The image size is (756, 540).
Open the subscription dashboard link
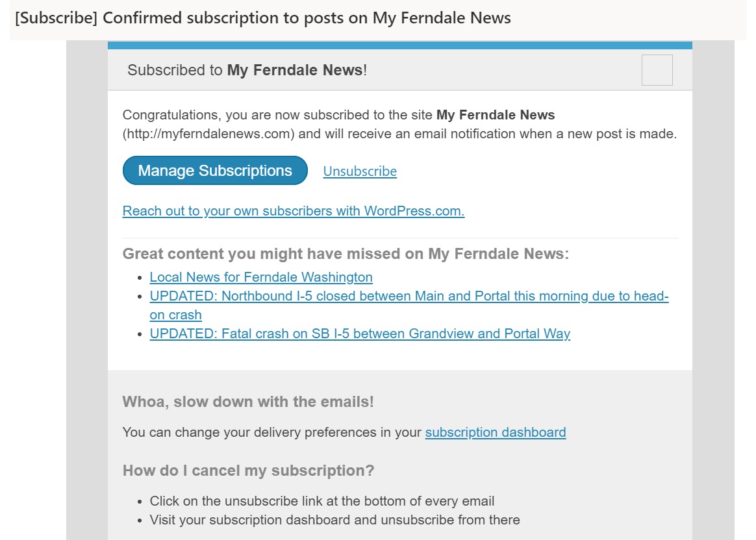pyautogui.click(x=495, y=432)
